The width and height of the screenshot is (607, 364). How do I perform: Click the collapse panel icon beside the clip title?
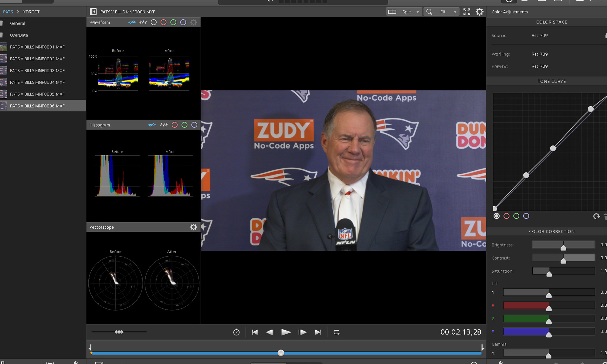(93, 12)
